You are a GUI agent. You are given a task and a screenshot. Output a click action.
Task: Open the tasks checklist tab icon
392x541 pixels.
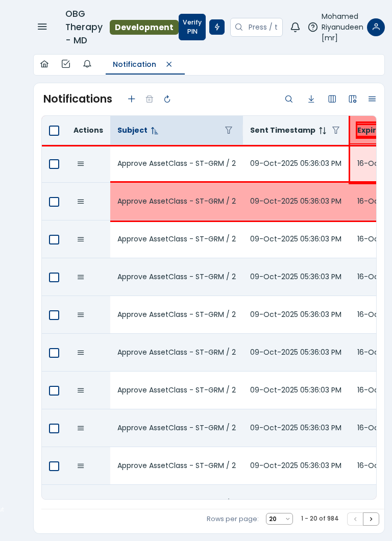pos(66,64)
